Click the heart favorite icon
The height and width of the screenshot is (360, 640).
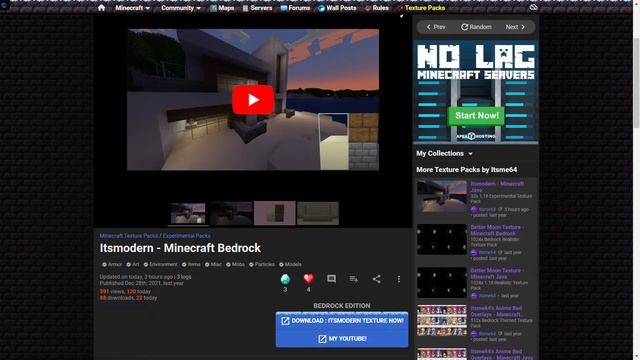pos(309,279)
